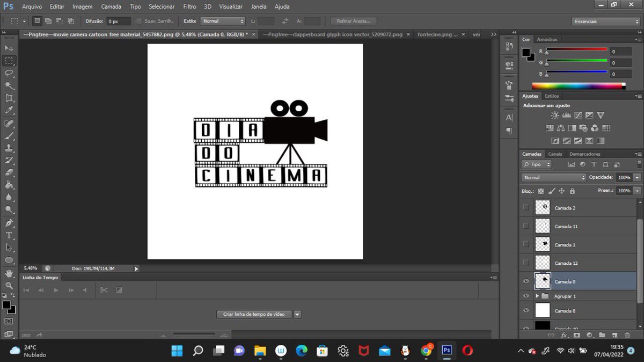
Task: Click the color spectrum ramp
Action: click(579, 86)
